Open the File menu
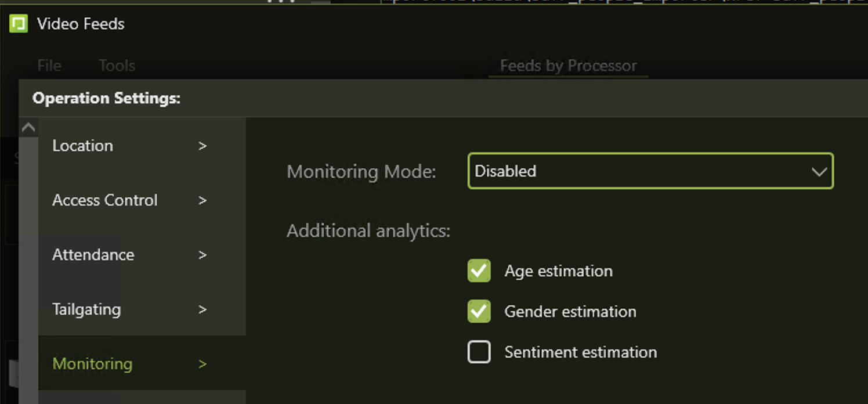The image size is (868, 404). pos(49,66)
